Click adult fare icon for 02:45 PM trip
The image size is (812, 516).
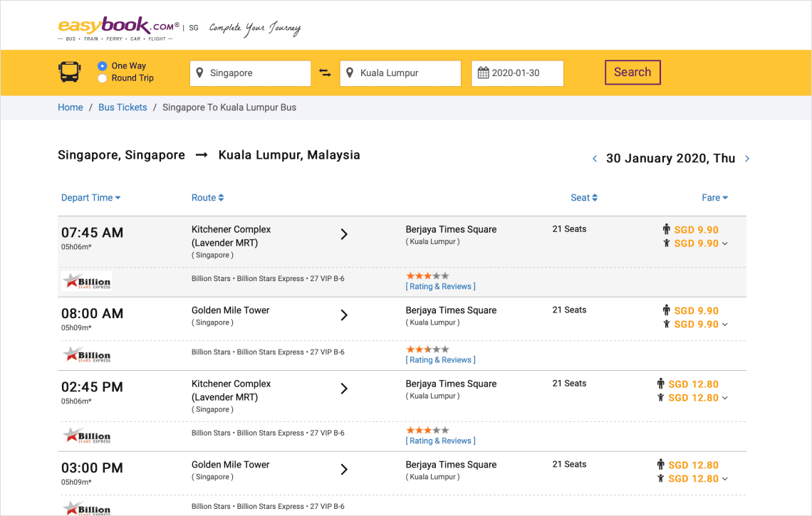pos(660,383)
